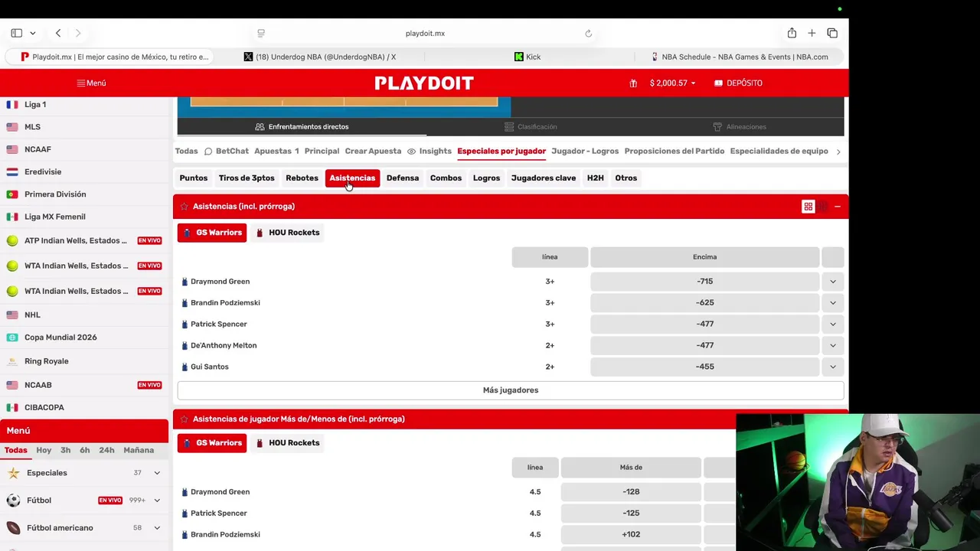Select the 3h time filter

(x=65, y=450)
